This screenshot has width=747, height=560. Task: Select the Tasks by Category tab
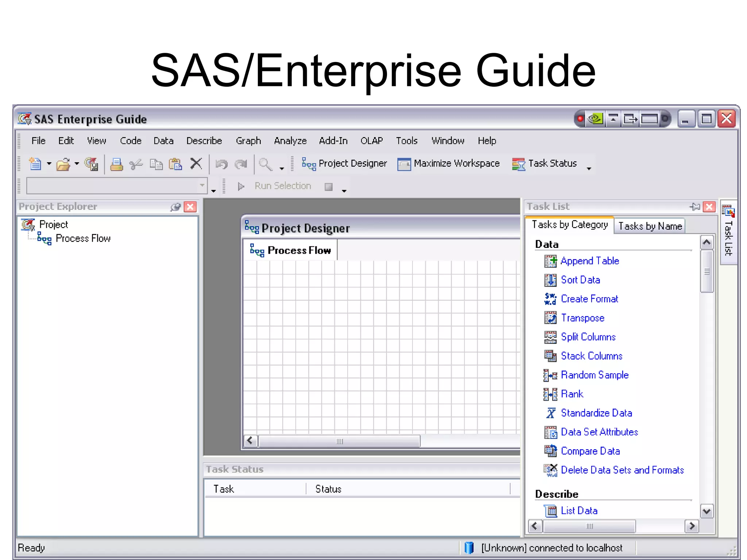pos(570,225)
